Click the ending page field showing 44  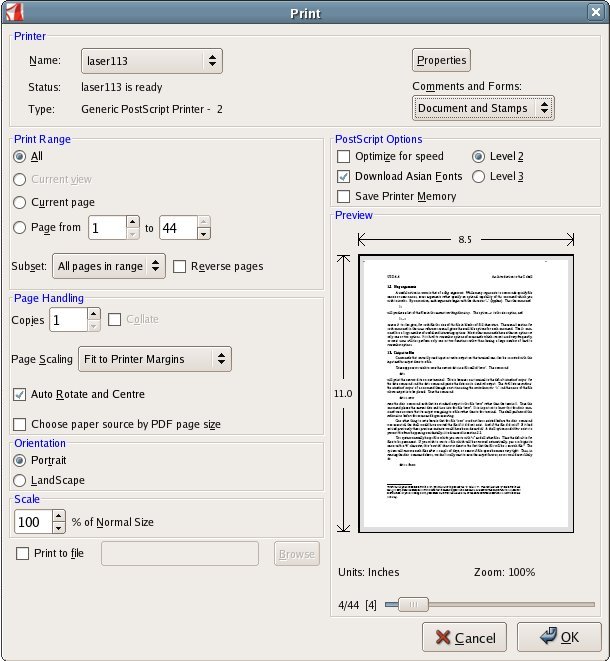tap(178, 228)
